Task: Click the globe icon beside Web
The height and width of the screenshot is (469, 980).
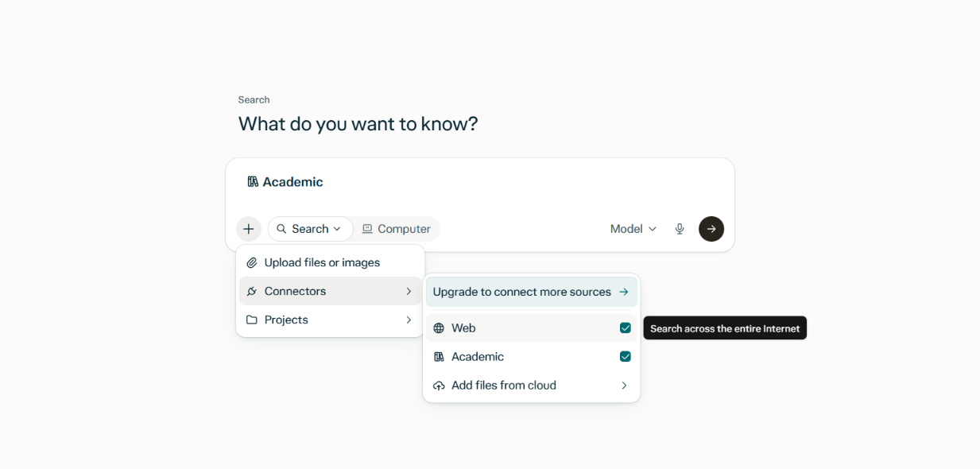Action: point(439,328)
